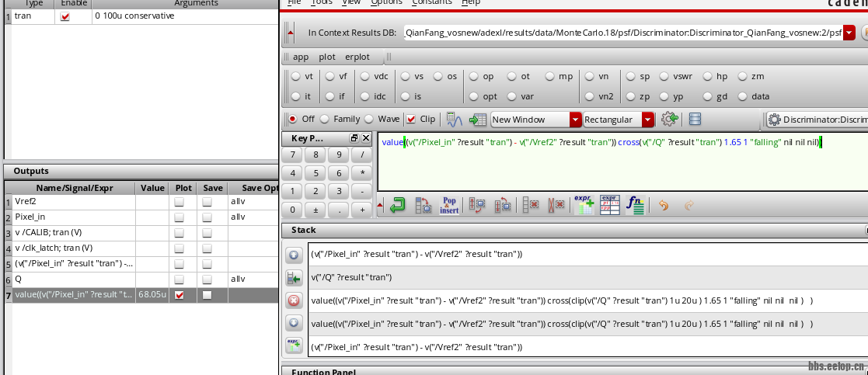868x375 pixels.
Task: Click keypad decimal point button
Action: [339, 210]
